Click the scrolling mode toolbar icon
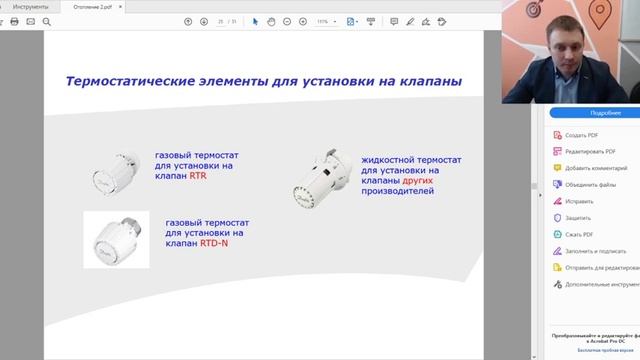 [x=371, y=22]
